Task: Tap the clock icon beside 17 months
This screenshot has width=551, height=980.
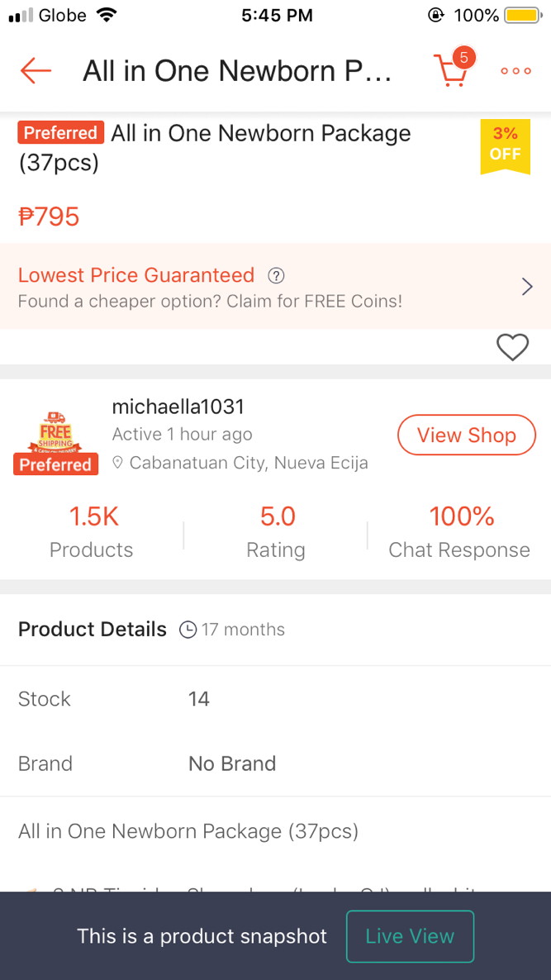Action: pos(188,630)
